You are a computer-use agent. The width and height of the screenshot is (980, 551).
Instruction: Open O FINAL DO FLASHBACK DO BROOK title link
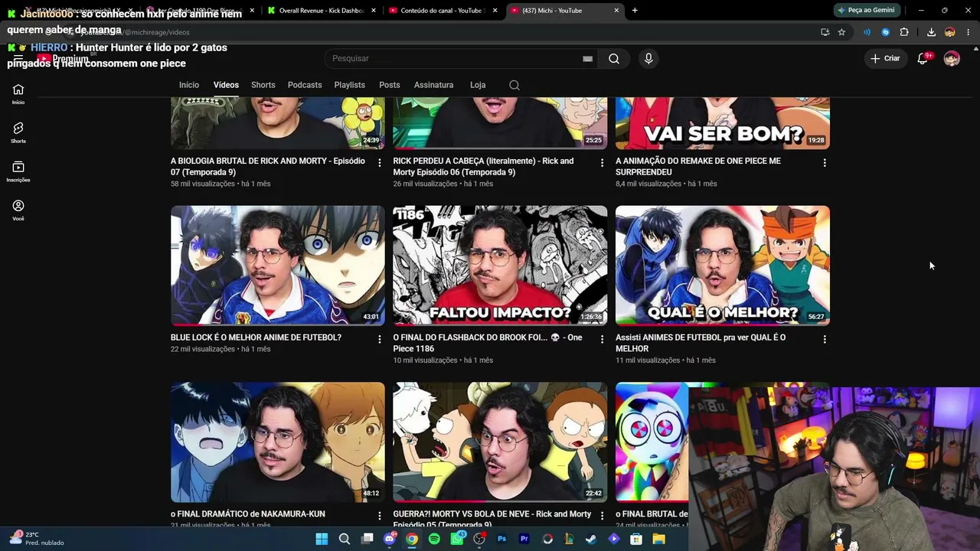(x=488, y=343)
